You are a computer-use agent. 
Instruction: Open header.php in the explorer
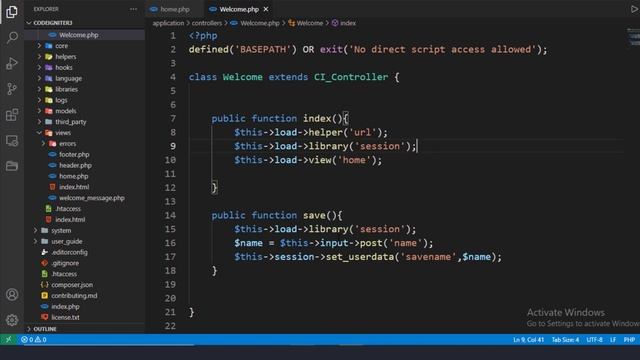coord(75,165)
